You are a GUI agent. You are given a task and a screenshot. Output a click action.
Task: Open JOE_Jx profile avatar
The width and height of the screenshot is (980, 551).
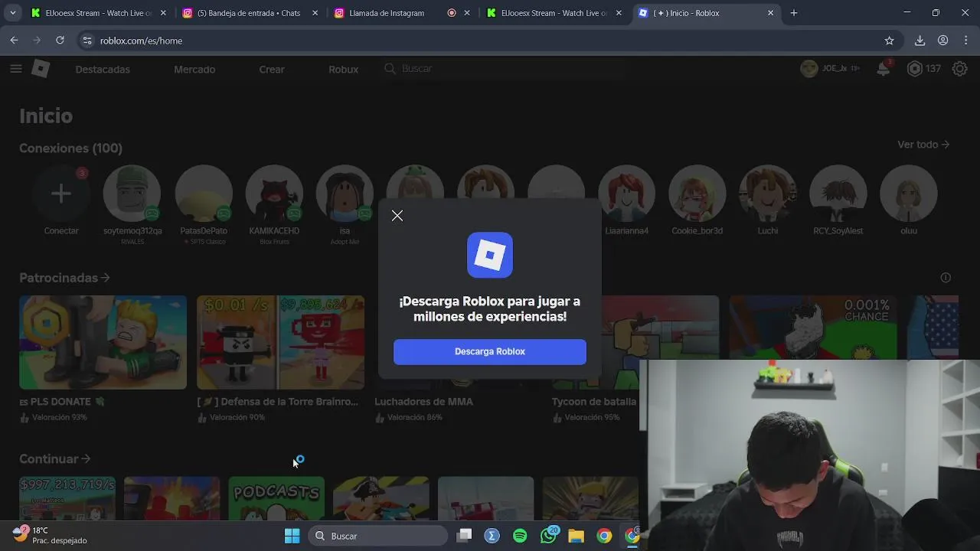809,69
